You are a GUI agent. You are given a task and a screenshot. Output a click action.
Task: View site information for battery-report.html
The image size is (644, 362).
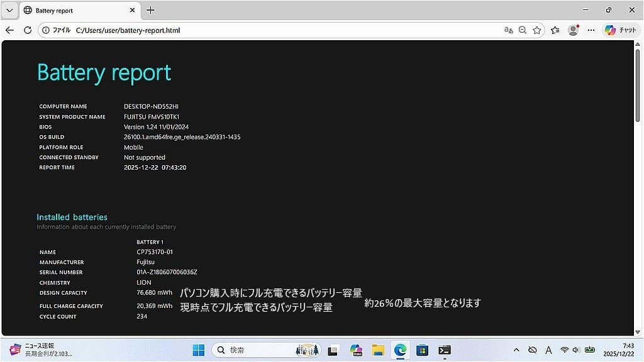46,30
